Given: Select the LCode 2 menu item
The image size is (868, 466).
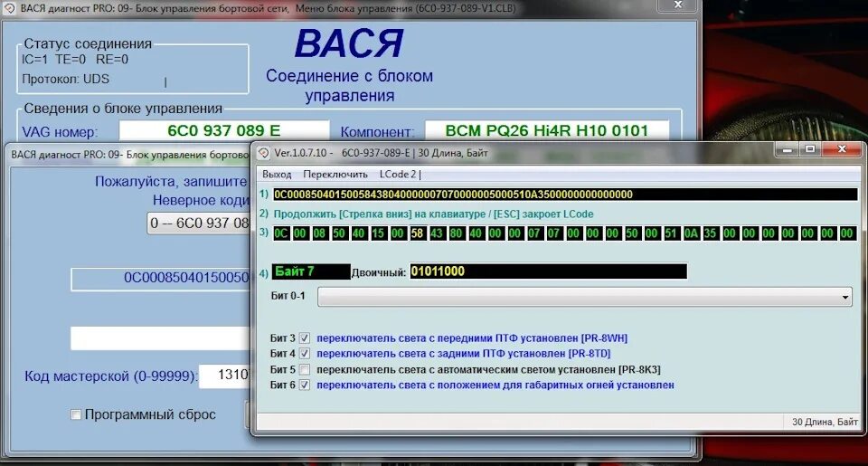Looking at the screenshot, I should (x=398, y=174).
